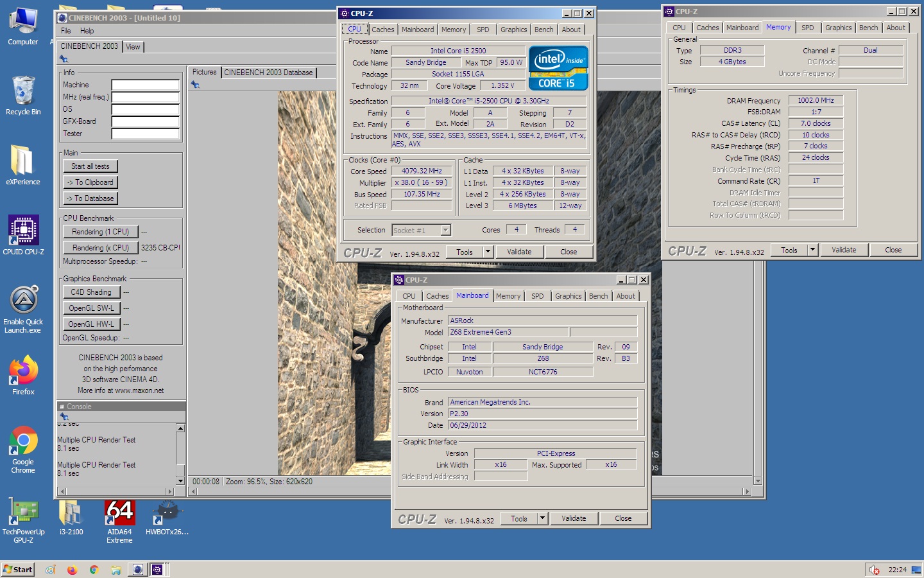Screen dimensions: 924x578
Task: Launch CPUID CPU-Z desktop shortcut
Action: click(23, 235)
